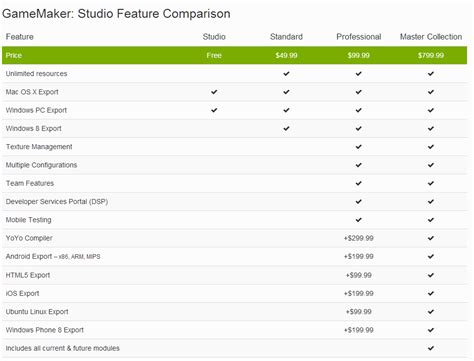
Task: Click the $799.99 price cell
Action: (431, 55)
